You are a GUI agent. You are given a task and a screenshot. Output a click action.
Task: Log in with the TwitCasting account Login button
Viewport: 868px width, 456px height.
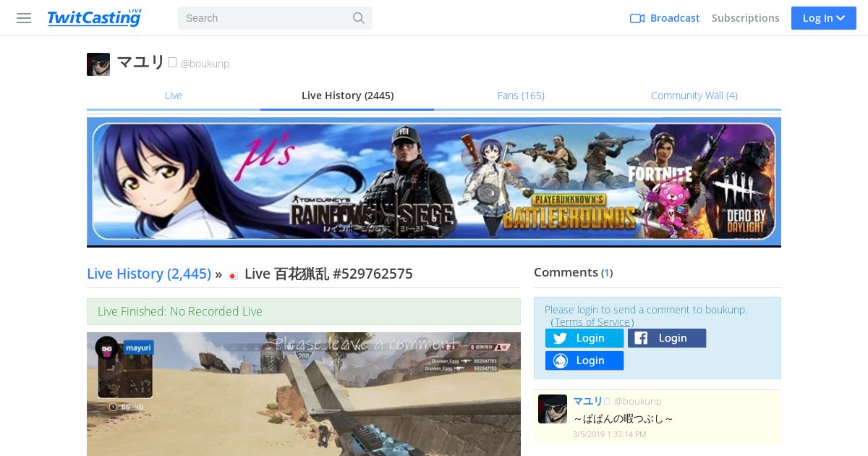click(x=584, y=360)
